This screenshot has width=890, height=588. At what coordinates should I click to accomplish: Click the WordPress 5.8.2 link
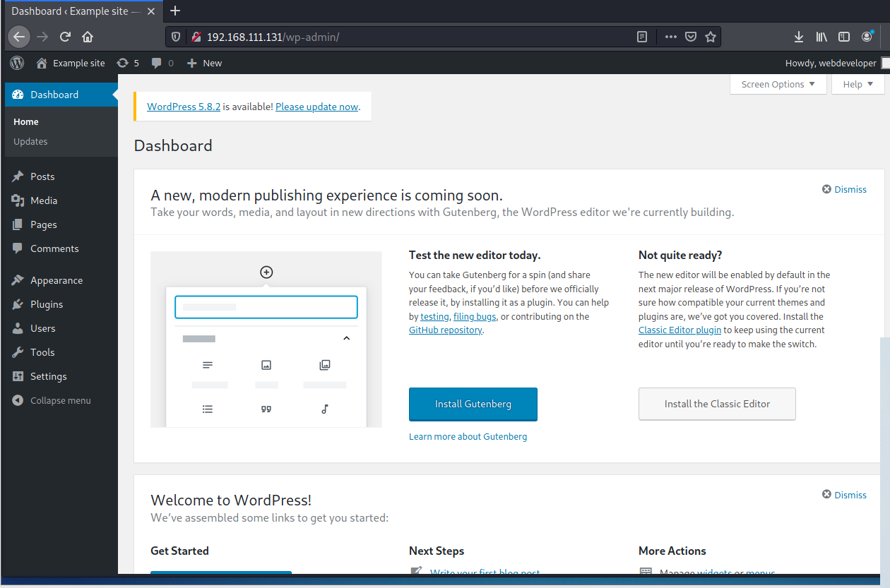coord(184,107)
